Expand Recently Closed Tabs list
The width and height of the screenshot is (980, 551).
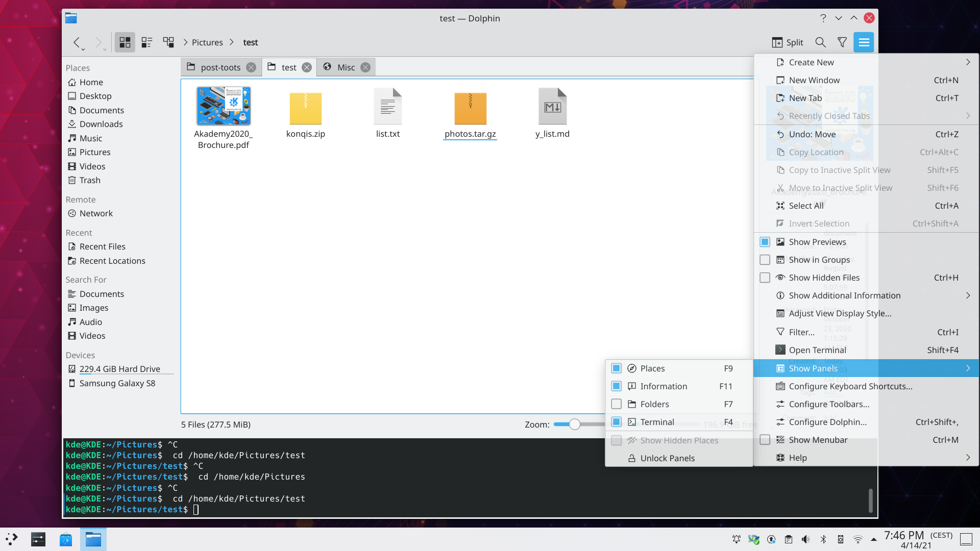[x=967, y=116]
